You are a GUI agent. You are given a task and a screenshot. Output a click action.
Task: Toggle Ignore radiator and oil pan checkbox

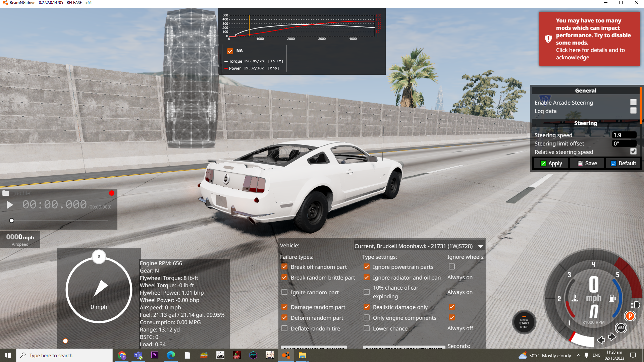point(367,278)
